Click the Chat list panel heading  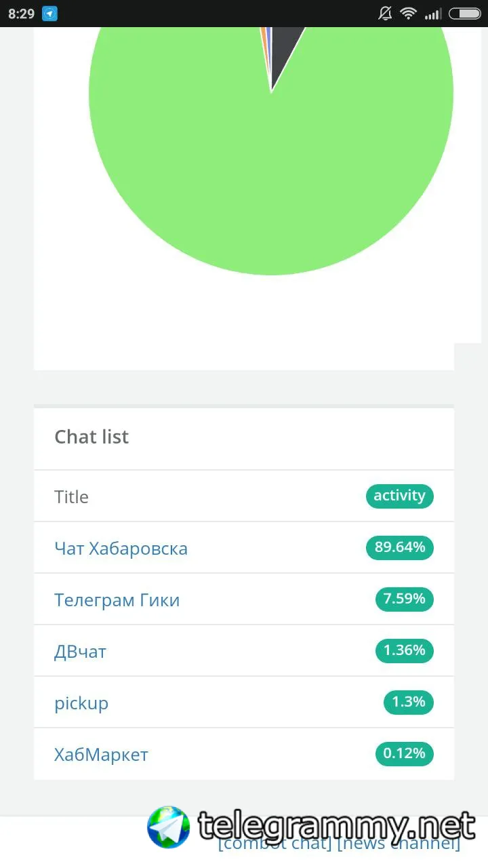pyautogui.click(x=91, y=437)
